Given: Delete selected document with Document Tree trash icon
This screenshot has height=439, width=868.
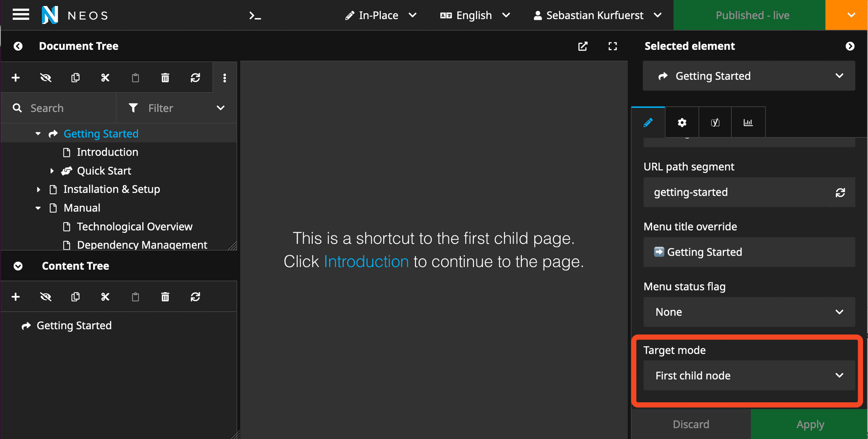Looking at the screenshot, I should pos(165,78).
